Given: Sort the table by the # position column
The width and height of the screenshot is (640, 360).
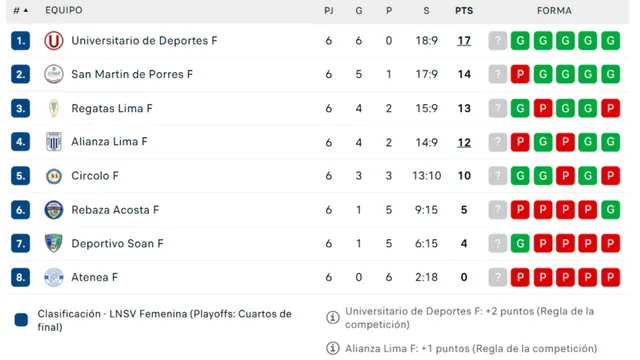Looking at the screenshot, I should (x=20, y=10).
